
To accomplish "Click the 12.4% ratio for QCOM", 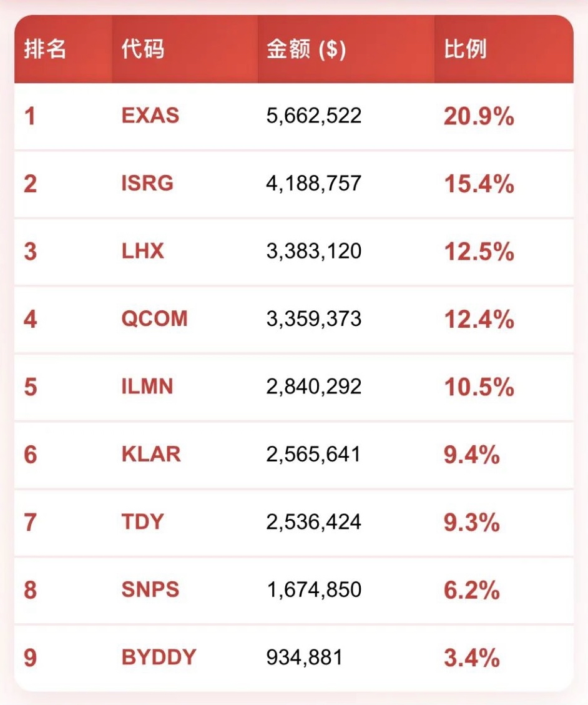I will pos(479,319).
